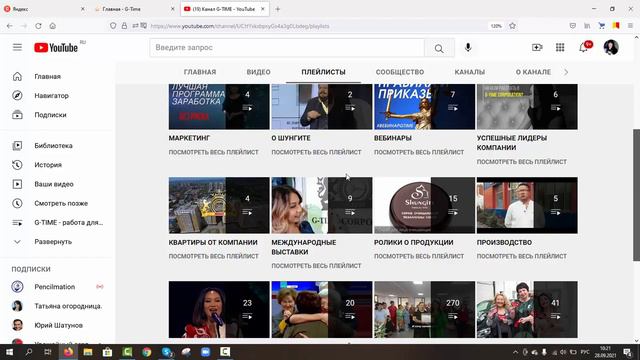Open the МАРКЕТИНГ playlist thumbnail
The image size is (640, 360).
[x=219, y=107]
